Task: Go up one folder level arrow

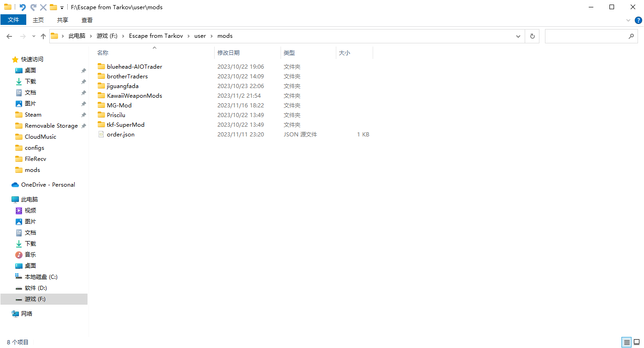Action: [43, 36]
